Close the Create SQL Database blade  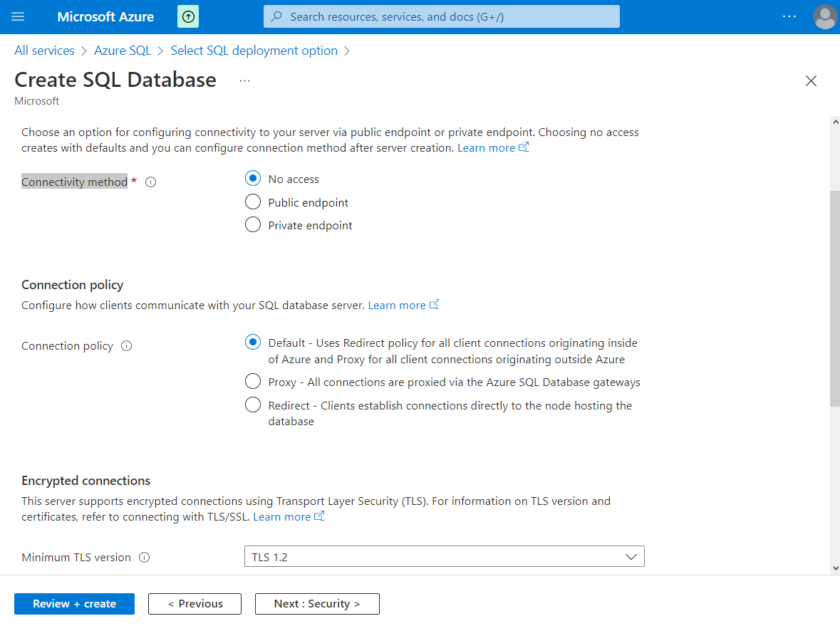coord(811,81)
